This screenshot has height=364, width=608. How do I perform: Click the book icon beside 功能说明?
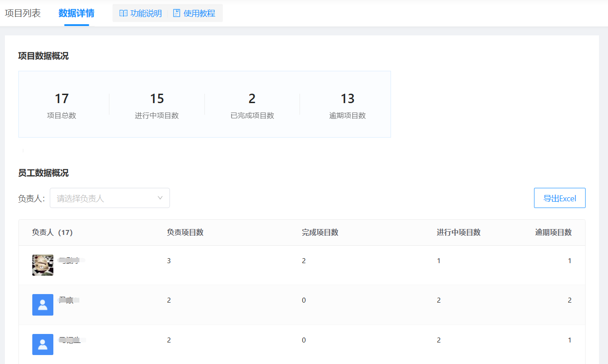click(123, 13)
